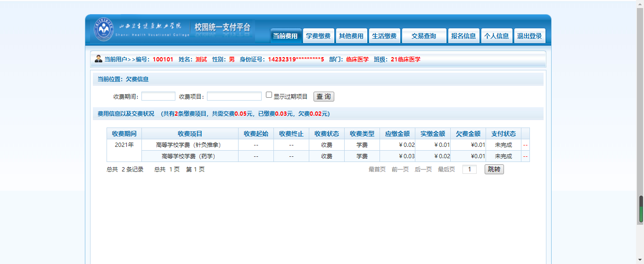Switch to the 学费缴费 tab
Screen dimensions: 644x264
[318, 36]
